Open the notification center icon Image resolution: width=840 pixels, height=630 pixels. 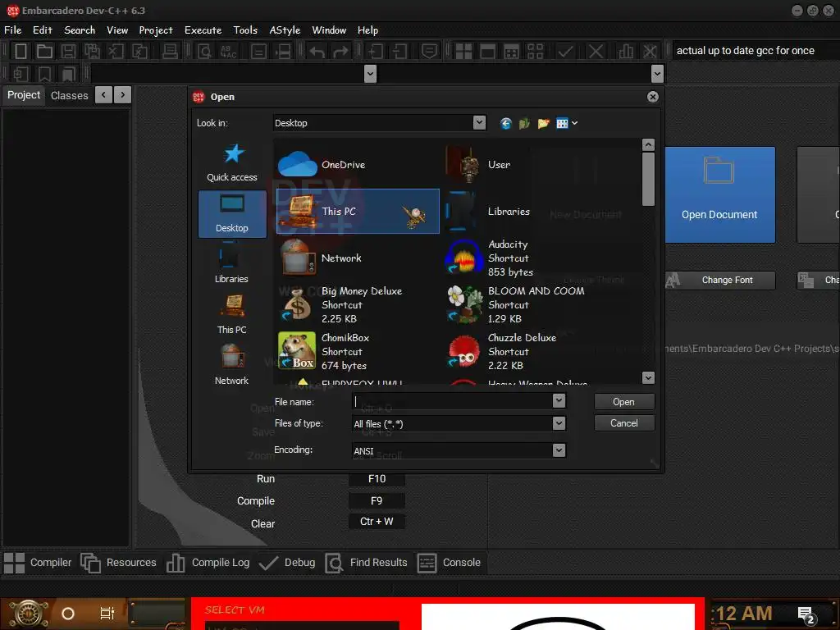pos(806,614)
